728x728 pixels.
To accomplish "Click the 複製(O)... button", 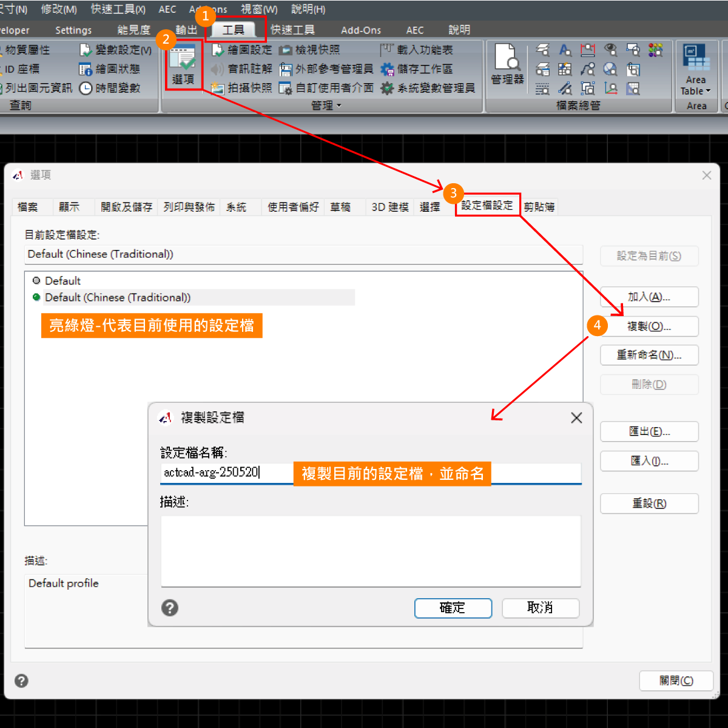I will pyautogui.click(x=649, y=326).
